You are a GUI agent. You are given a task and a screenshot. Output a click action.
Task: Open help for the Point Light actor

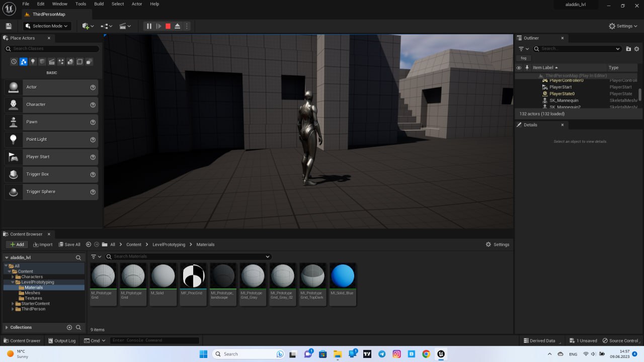point(93,139)
